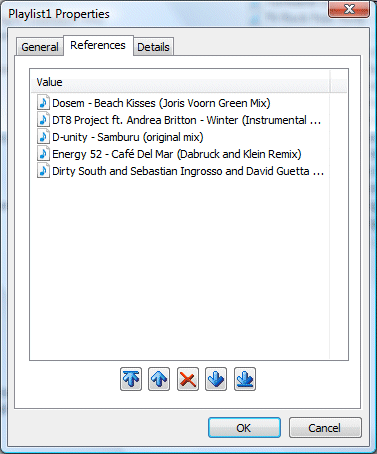Open the Details tab
The width and height of the screenshot is (377, 454).
pyautogui.click(x=153, y=47)
